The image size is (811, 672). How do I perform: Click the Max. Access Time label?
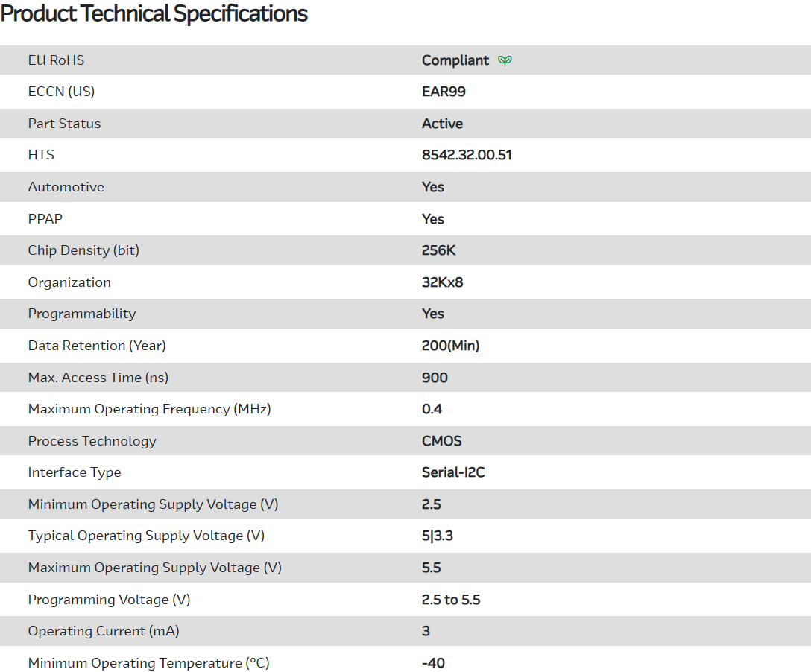[98, 378]
